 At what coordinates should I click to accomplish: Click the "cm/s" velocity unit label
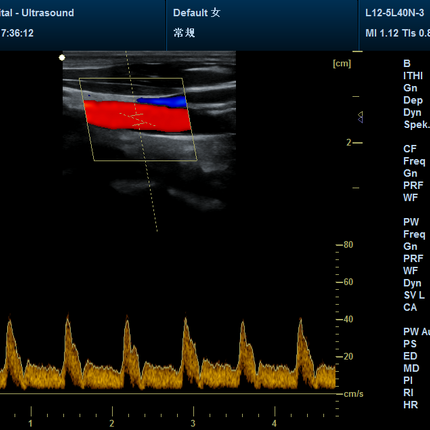coord(353,394)
